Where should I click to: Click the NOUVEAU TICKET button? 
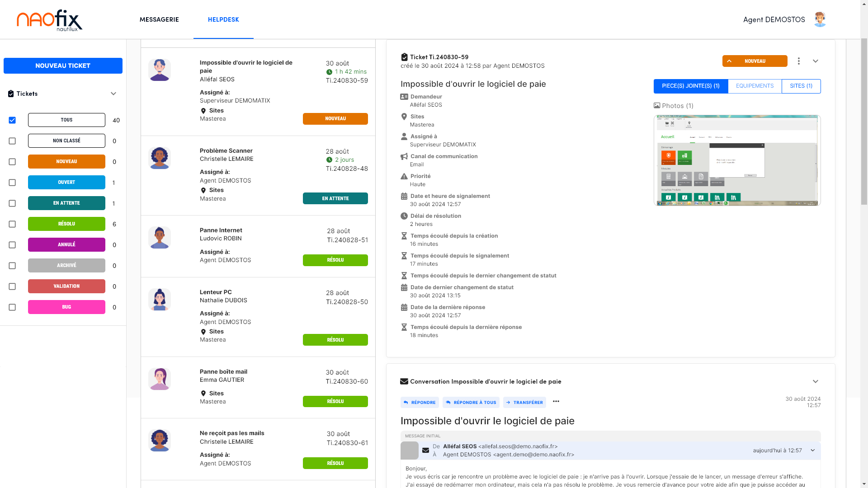63,66
